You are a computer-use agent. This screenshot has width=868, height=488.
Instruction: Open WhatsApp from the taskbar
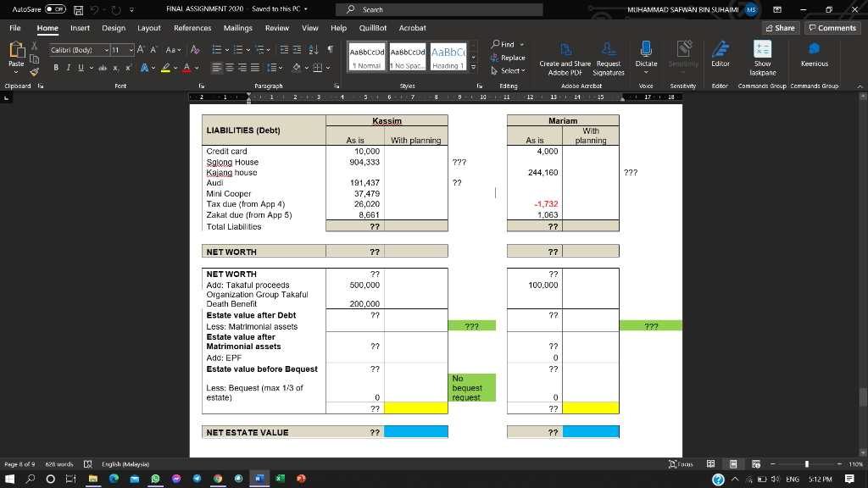point(156,479)
